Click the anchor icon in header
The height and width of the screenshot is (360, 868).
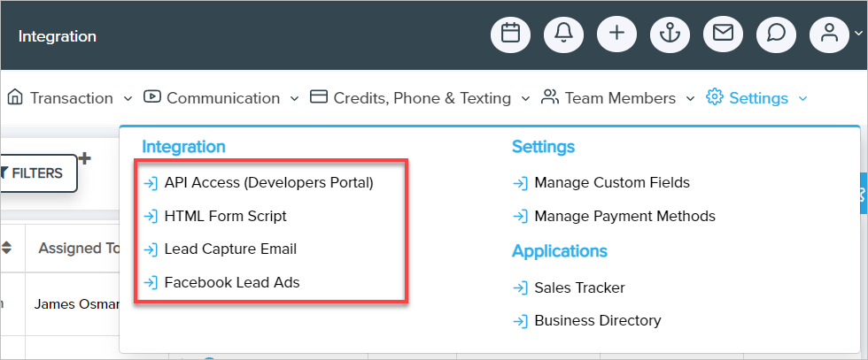(670, 34)
